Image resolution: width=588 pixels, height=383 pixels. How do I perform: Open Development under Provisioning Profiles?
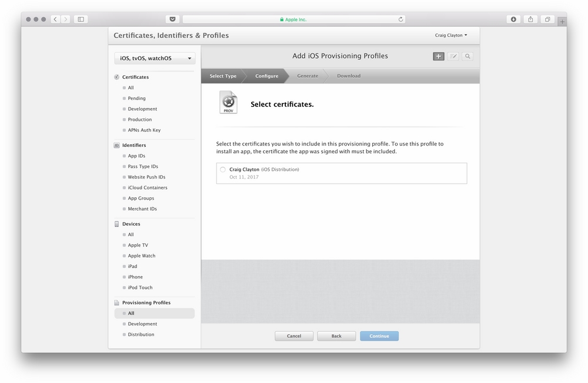point(142,324)
